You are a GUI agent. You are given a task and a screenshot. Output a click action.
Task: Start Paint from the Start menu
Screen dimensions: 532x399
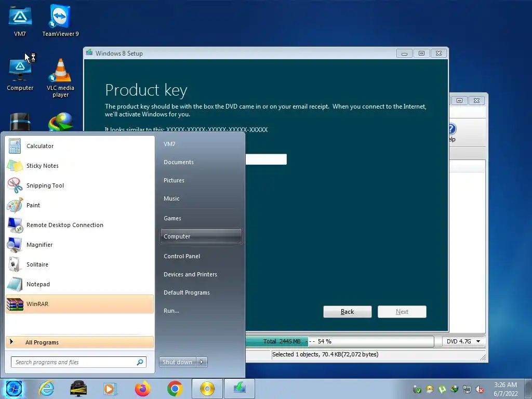coord(79,205)
